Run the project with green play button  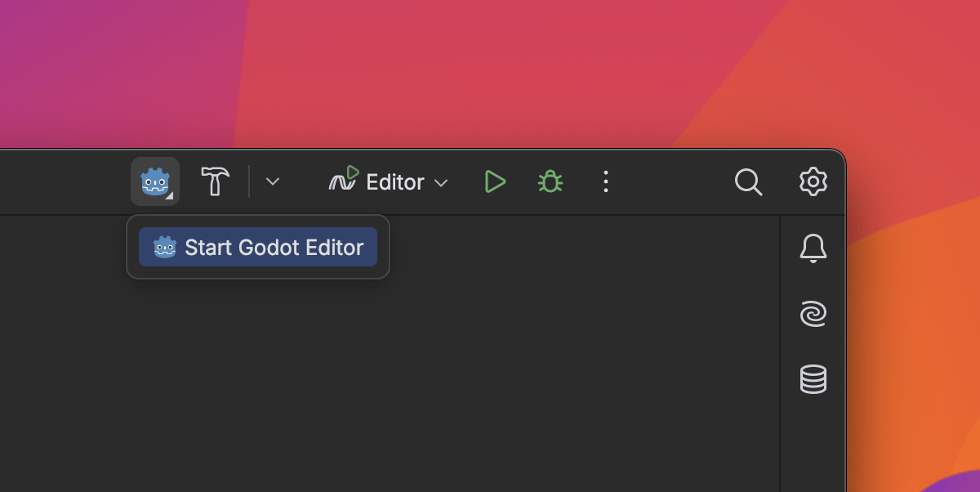(494, 181)
